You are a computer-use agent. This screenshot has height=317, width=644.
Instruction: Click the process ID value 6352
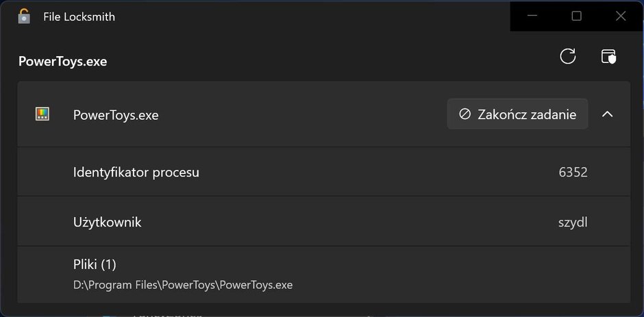(x=573, y=172)
